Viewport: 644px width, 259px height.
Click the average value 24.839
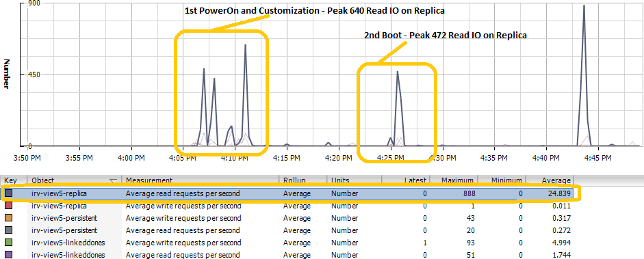[x=559, y=193]
